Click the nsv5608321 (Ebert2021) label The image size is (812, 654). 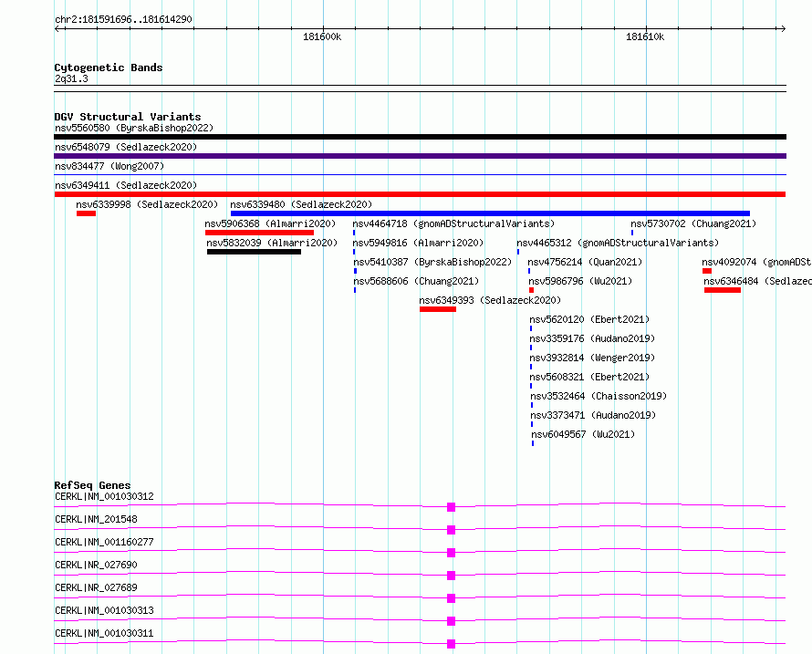[x=589, y=377]
